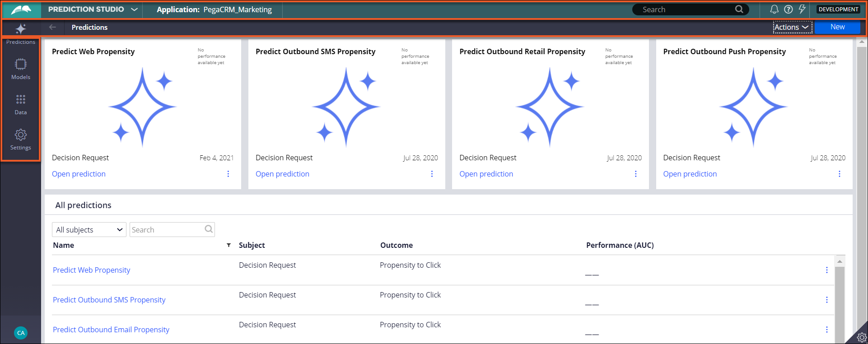Image resolution: width=868 pixels, height=344 pixels.
Task: Expand the All subjects dropdown
Action: click(89, 229)
